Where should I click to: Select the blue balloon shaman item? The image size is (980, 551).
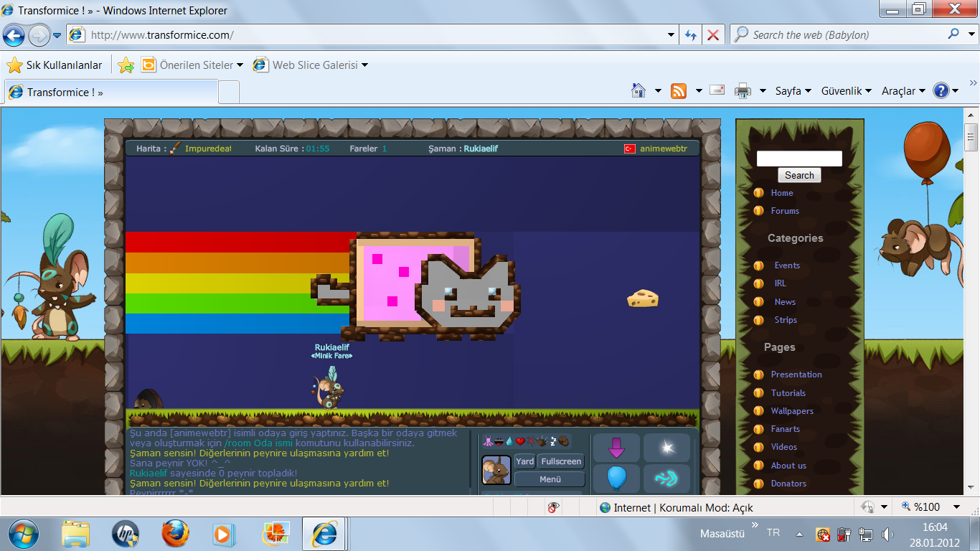616,479
